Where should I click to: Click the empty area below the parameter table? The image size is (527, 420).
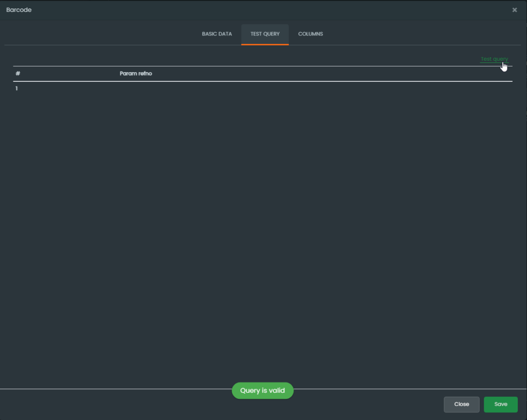pos(262,232)
